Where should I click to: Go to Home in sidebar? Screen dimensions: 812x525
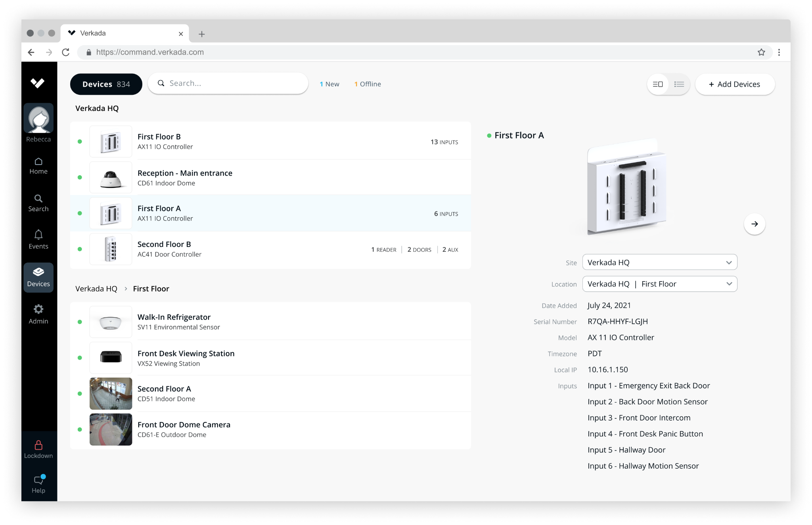pyautogui.click(x=38, y=166)
